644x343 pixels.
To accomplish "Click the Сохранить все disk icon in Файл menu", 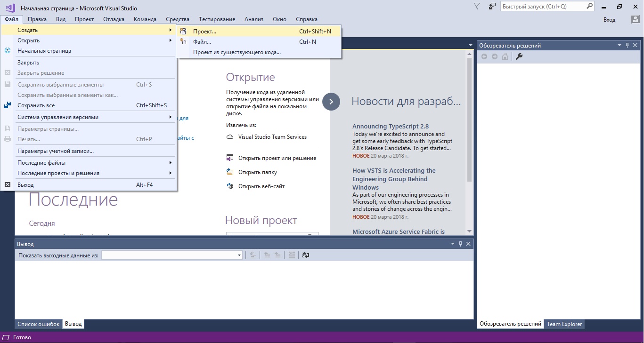I will (8, 105).
